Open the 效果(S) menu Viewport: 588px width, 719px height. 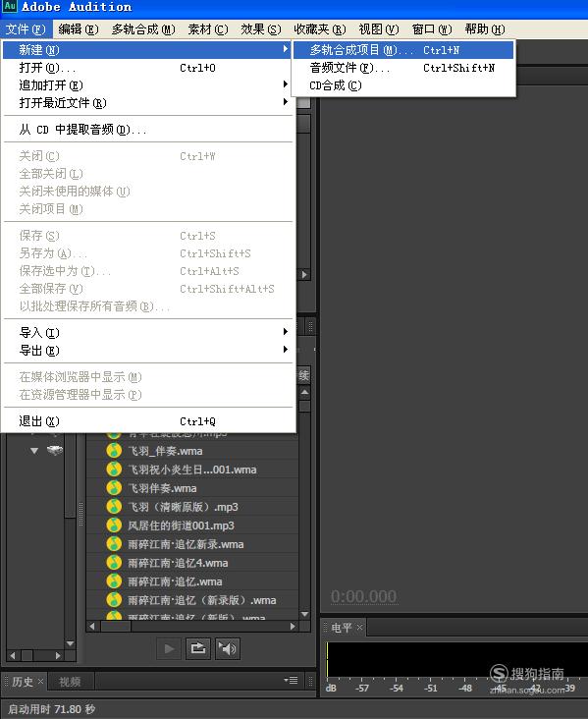261,29
